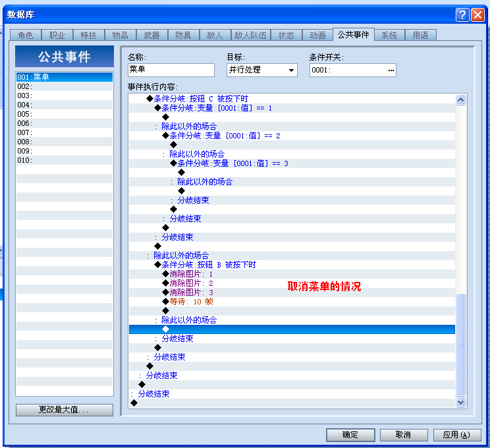Screen dimensions: 490x448
Task: Select 条件分歧:变量 [0001:值] == 2 line
Action: point(292,136)
